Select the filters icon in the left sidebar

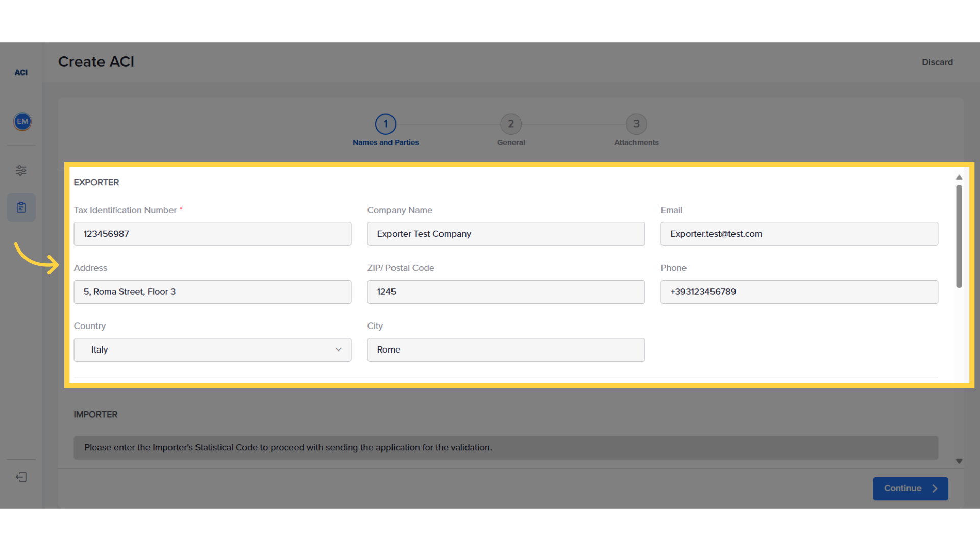coord(21,170)
